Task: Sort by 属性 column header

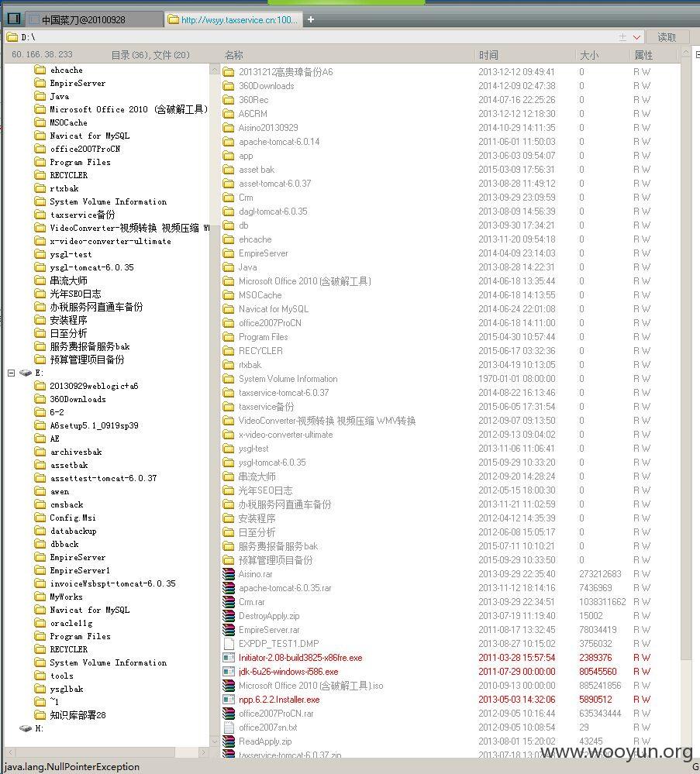Action: (x=643, y=55)
